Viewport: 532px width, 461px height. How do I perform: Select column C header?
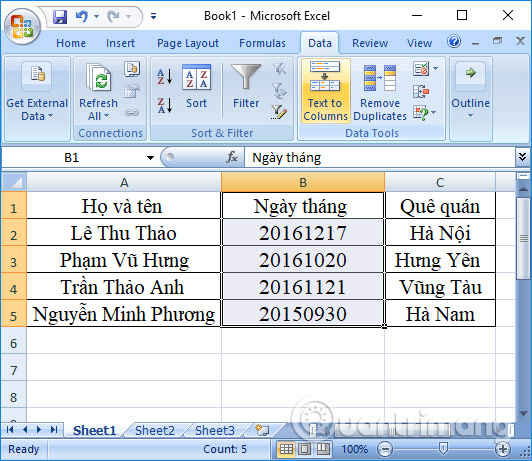pyautogui.click(x=440, y=183)
